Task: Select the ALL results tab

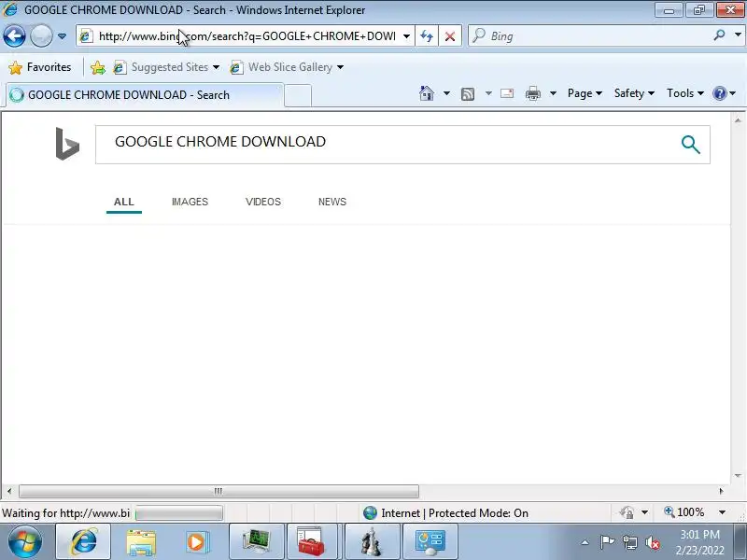Action: pyautogui.click(x=124, y=202)
